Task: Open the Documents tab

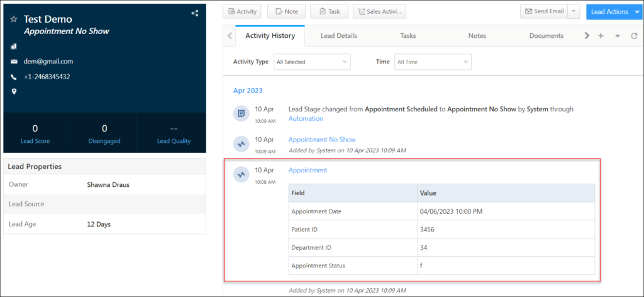Action: coord(546,36)
